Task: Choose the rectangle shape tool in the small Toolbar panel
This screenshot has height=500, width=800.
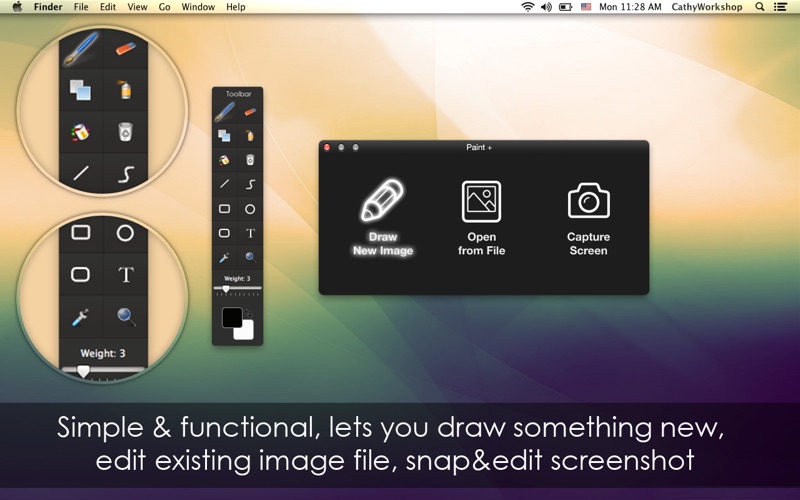Action: point(224,209)
